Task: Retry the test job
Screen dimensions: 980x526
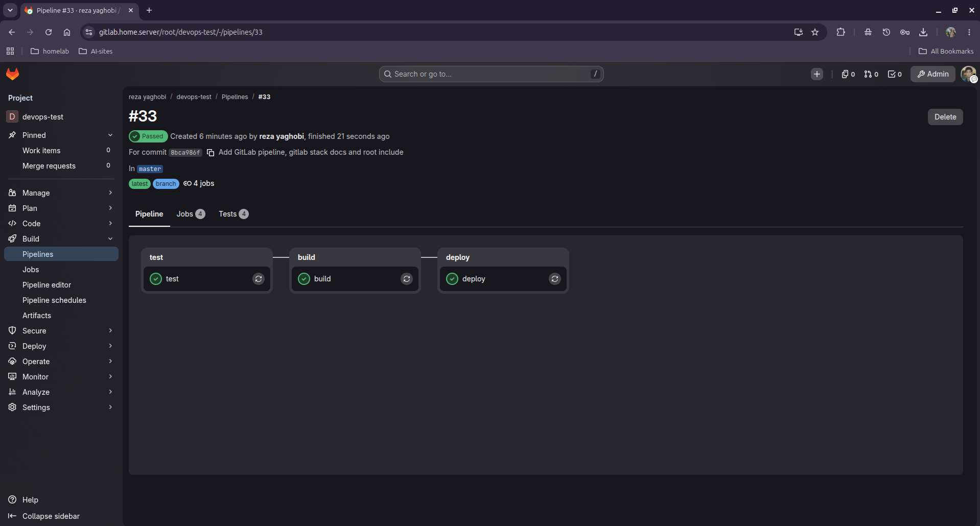Action: coord(259,279)
